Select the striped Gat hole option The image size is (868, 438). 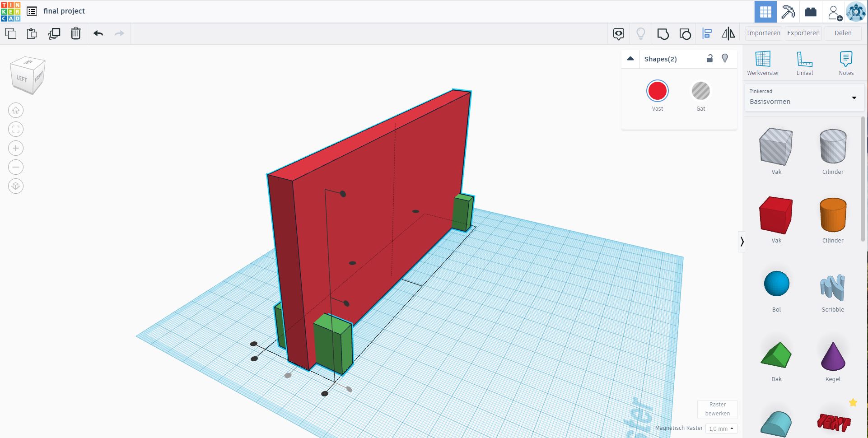(x=700, y=91)
